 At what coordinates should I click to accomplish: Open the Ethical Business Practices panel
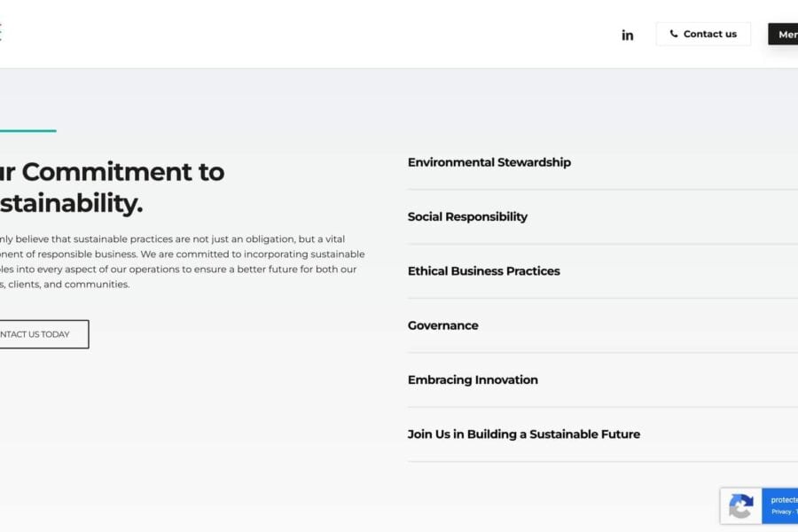click(x=483, y=271)
